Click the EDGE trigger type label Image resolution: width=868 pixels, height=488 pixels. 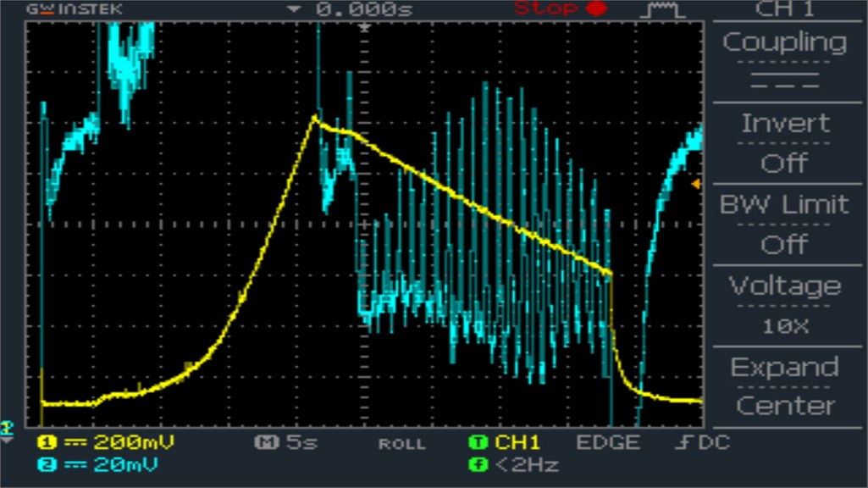click(x=608, y=442)
